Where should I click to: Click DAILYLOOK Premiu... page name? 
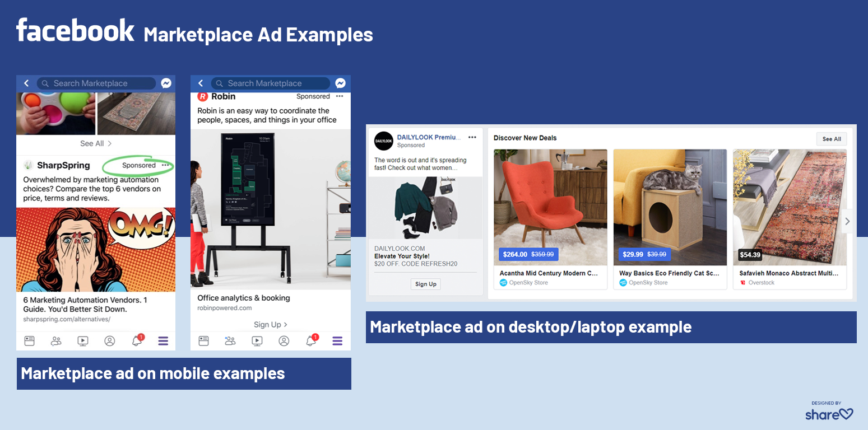(429, 137)
